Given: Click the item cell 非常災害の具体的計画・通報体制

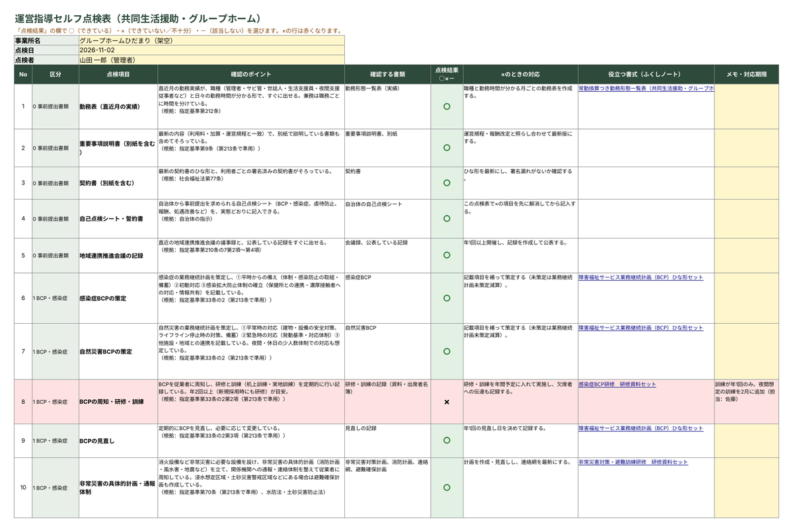Looking at the screenshot, I should pos(118,487).
